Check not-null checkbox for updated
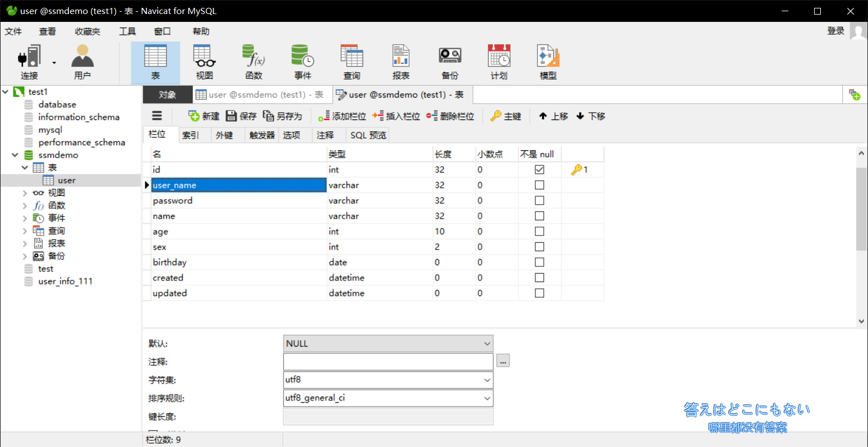This screenshot has height=447, width=868. tap(539, 293)
